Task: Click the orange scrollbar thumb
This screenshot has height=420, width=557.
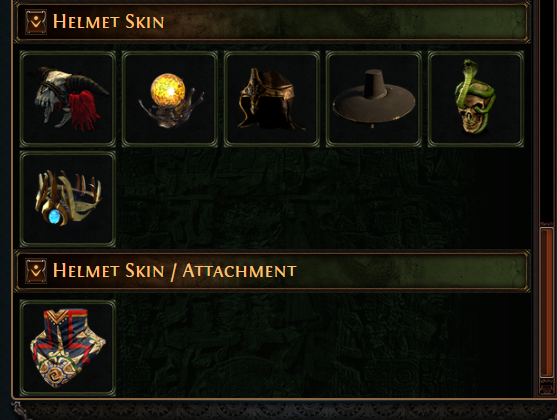Action: (x=547, y=302)
